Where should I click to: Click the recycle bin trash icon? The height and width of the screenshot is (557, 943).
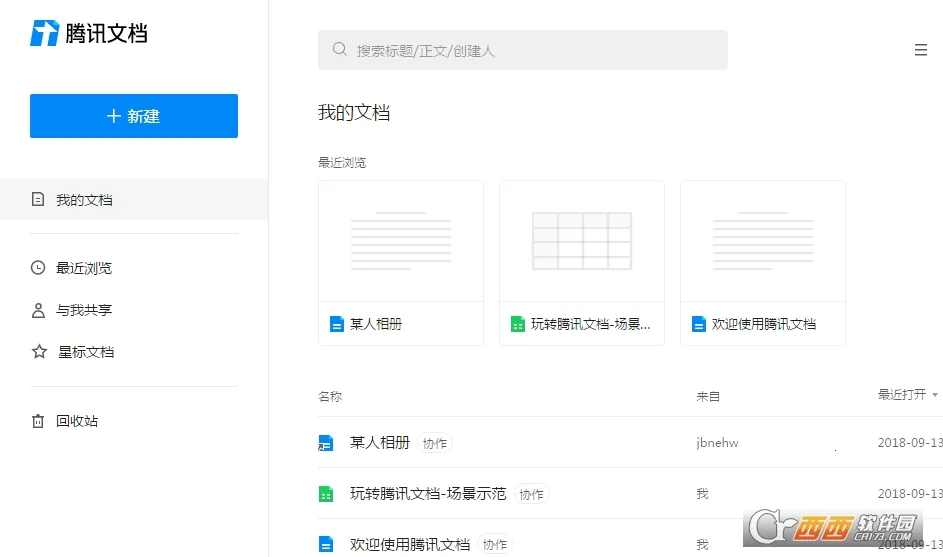click(x=38, y=421)
